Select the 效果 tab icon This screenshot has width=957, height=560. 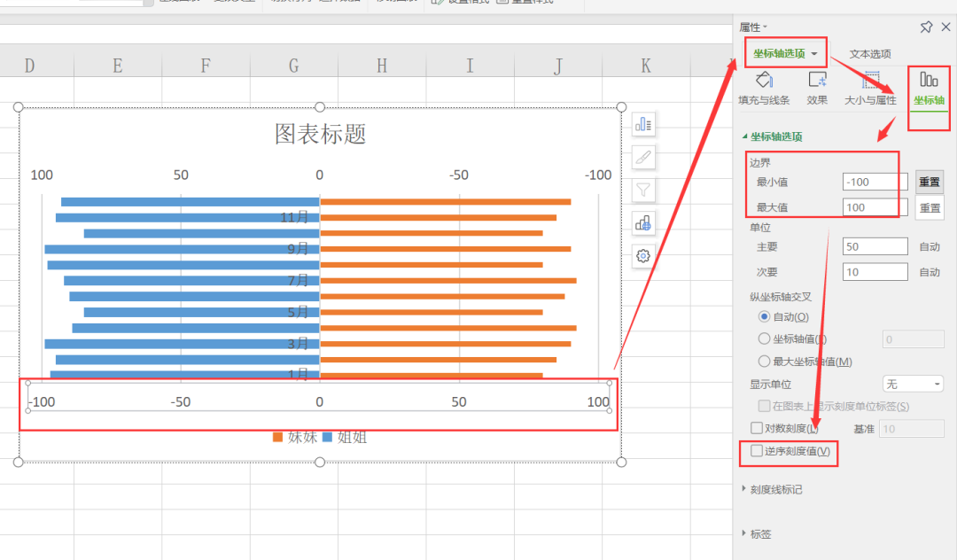(817, 80)
